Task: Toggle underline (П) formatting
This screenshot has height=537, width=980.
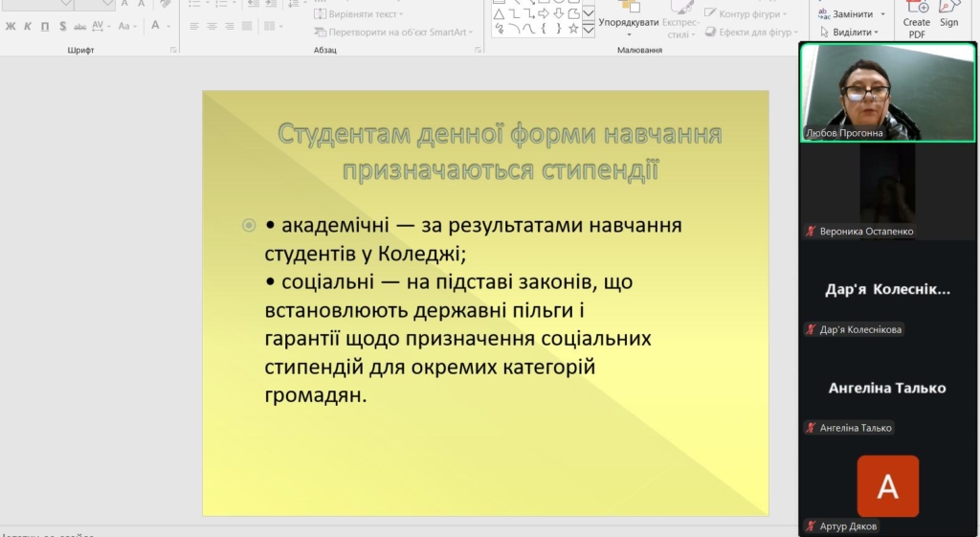Action: (x=45, y=26)
